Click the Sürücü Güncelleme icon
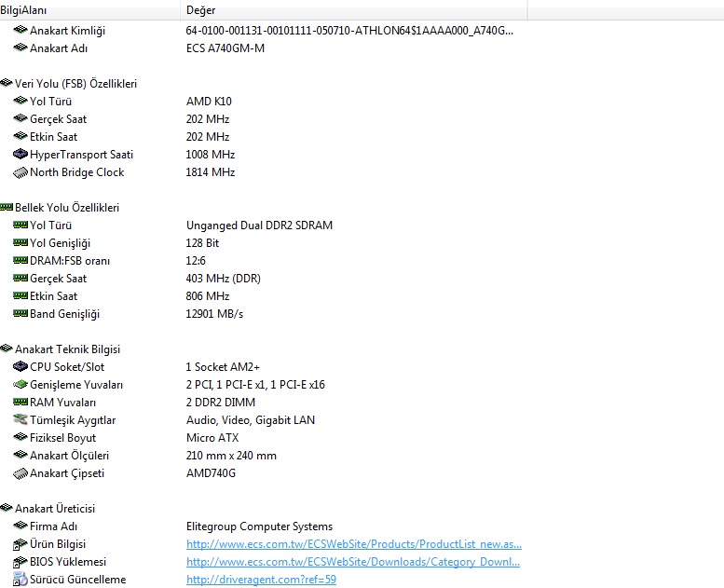Viewport: 724px width, 588px height. (20, 580)
